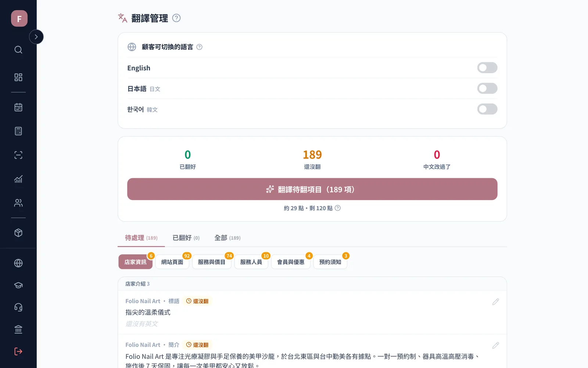Click the 還沒有英文 placeholder field
This screenshot has height=368, width=588.
coord(141,324)
